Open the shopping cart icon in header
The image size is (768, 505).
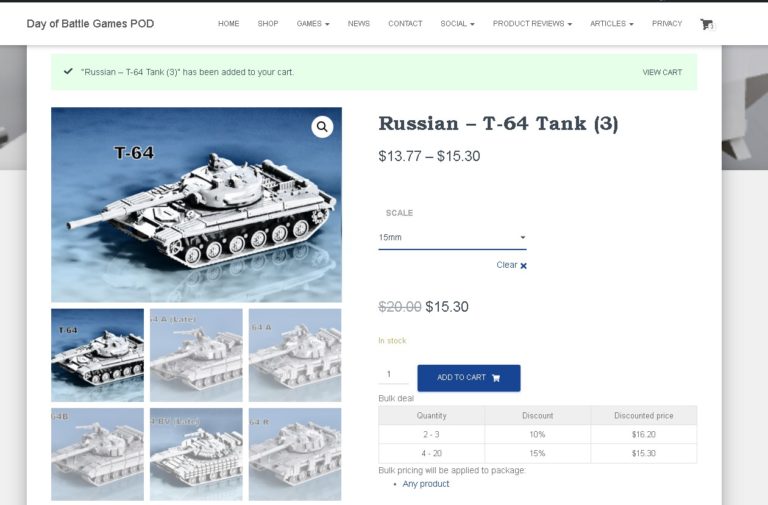pos(706,24)
